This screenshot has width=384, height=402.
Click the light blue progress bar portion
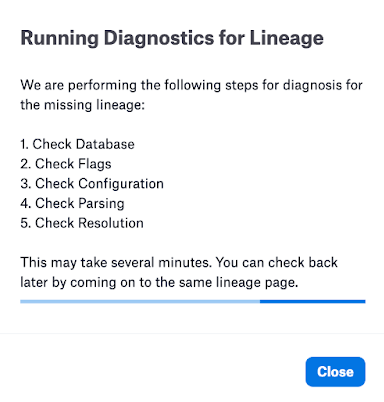coord(140,302)
